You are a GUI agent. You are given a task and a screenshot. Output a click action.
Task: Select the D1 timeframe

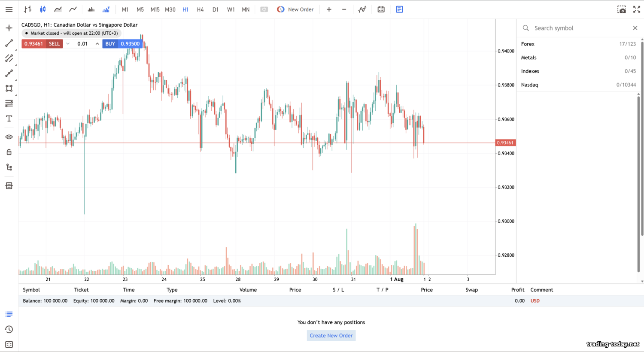coord(216,9)
